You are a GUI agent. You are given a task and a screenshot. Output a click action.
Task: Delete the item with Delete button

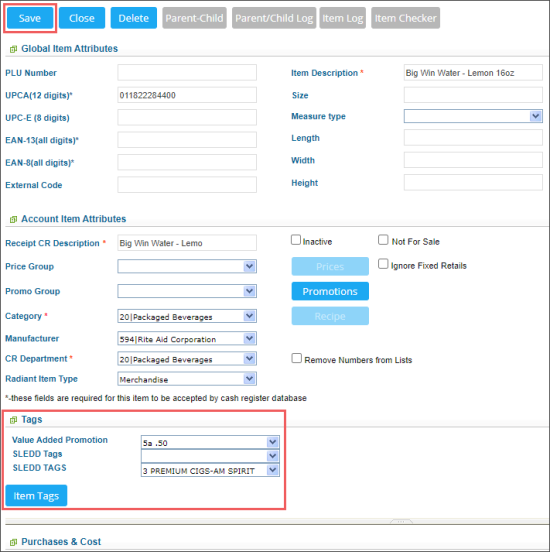(x=133, y=18)
